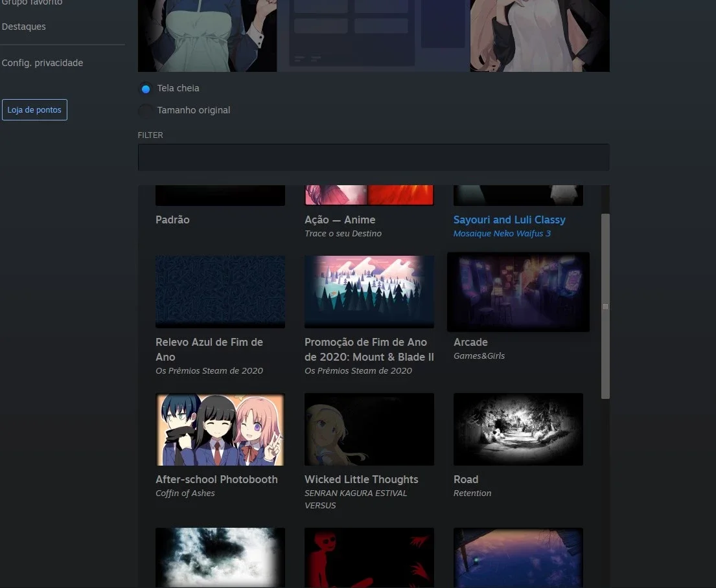Choose the cloudy sky background thumbnail
716x588 pixels.
[x=220, y=558]
